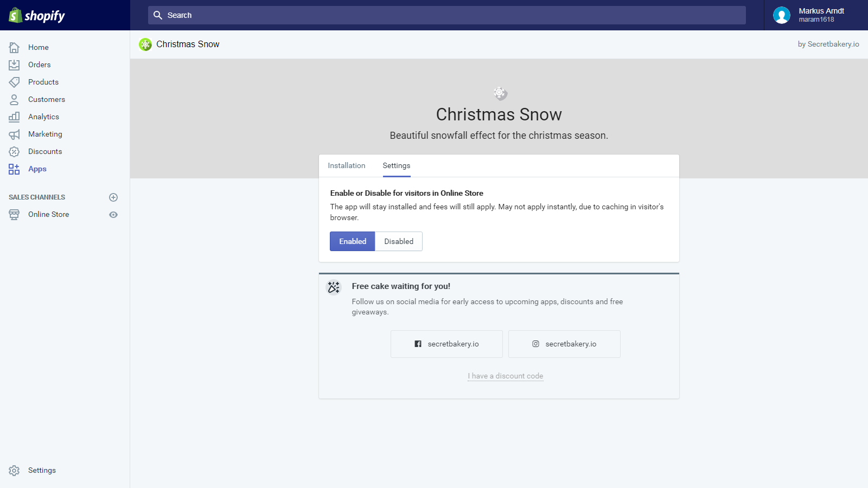Switch to the Installation tab
868x488 pixels.
(x=347, y=166)
